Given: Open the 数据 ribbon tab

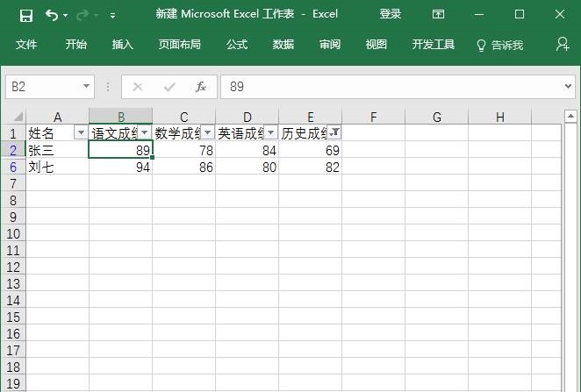Looking at the screenshot, I should tap(283, 45).
